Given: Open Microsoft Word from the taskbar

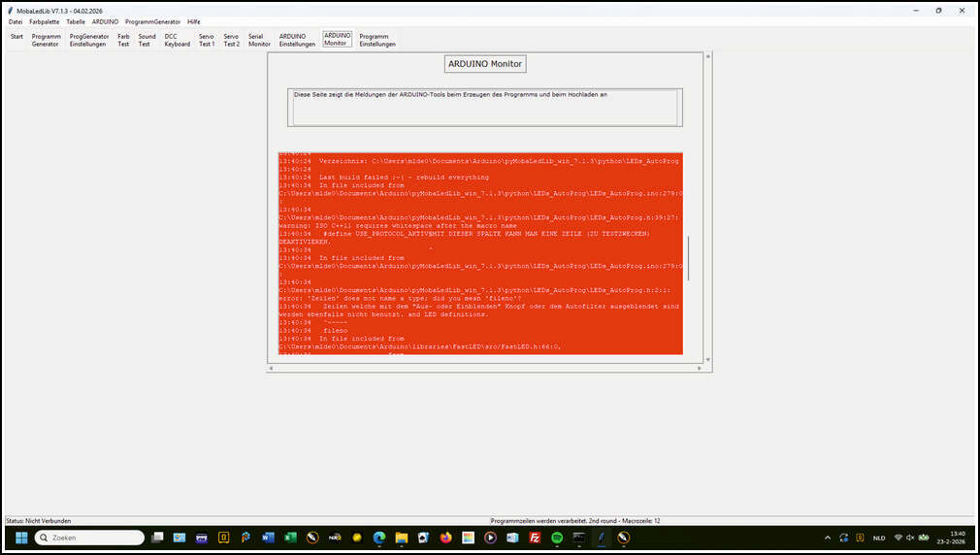Looking at the screenshot, I should pos(267,537).
